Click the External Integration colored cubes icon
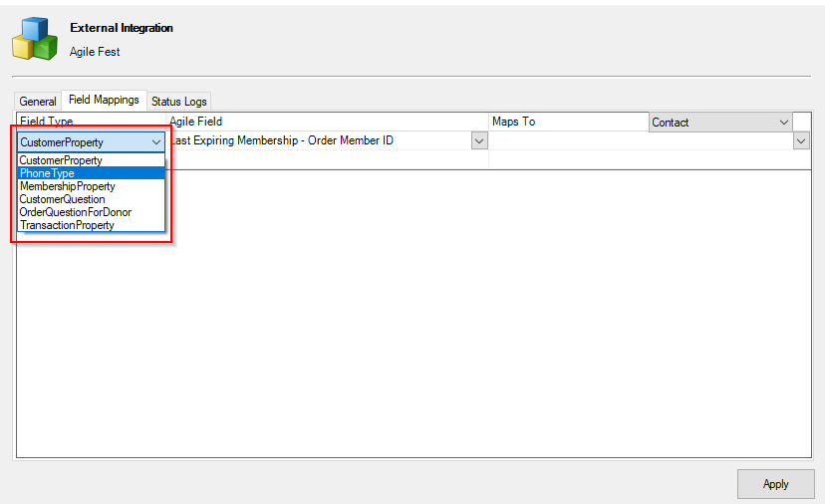The width and height of the screenshot is (825, 504). coord(35,39)
